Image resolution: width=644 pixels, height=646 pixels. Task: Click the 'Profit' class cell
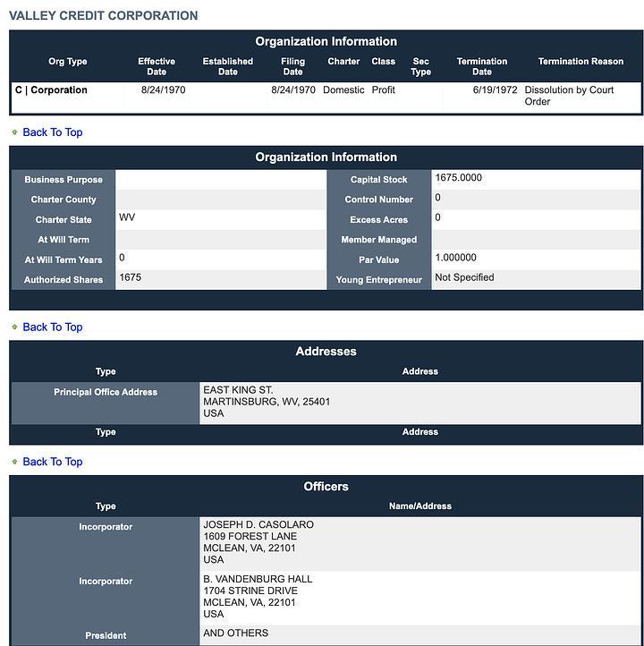click(x=383, y=89)
